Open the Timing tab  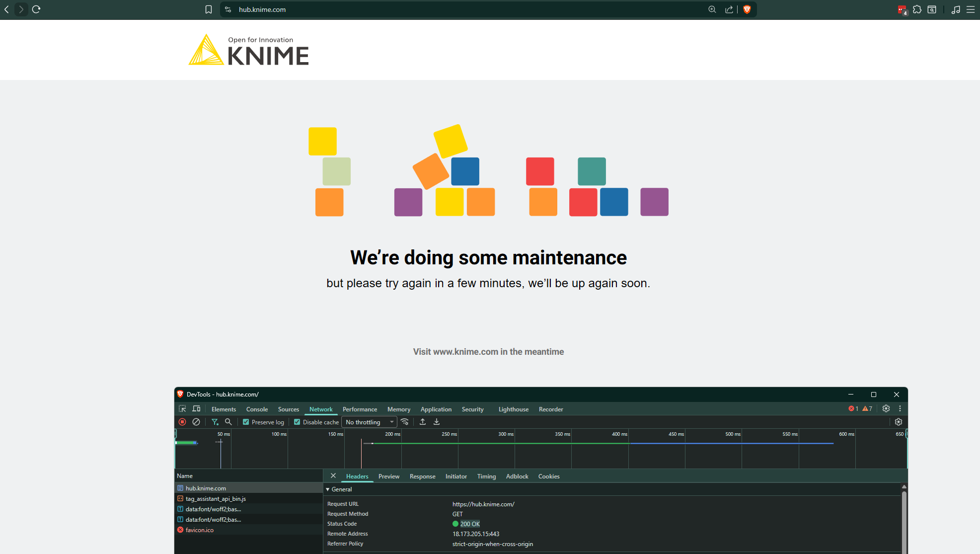tap(486, 476)
